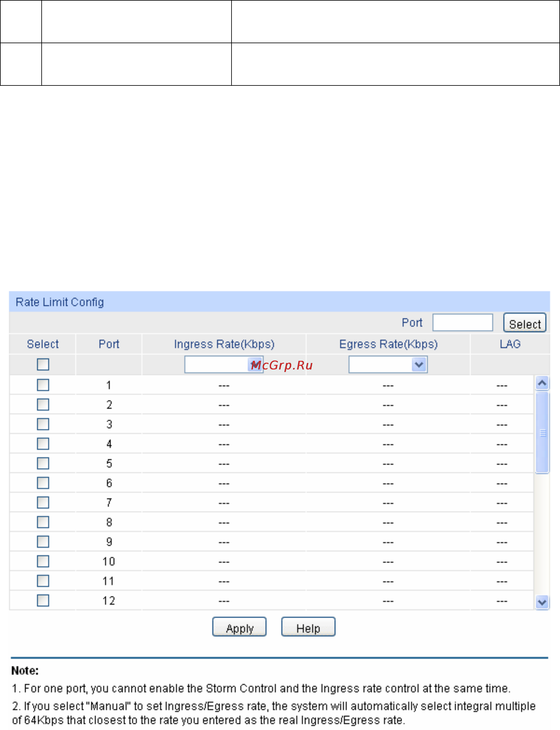Check the checkbox for port 12
Screen dimensions: 560x730
[x=43, y=601]
